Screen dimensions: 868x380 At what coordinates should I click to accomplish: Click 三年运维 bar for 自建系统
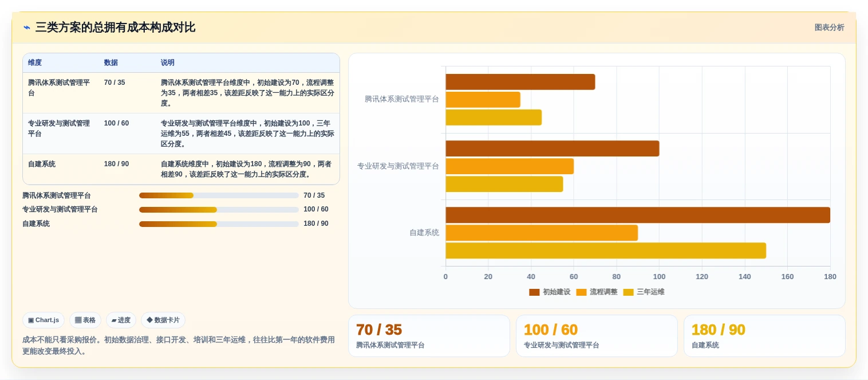606,250
